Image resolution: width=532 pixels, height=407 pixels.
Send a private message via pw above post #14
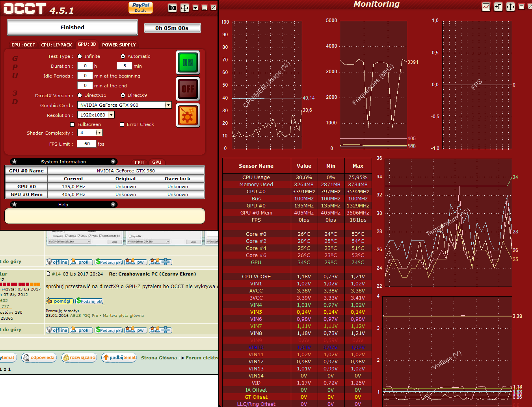point(136,262)
